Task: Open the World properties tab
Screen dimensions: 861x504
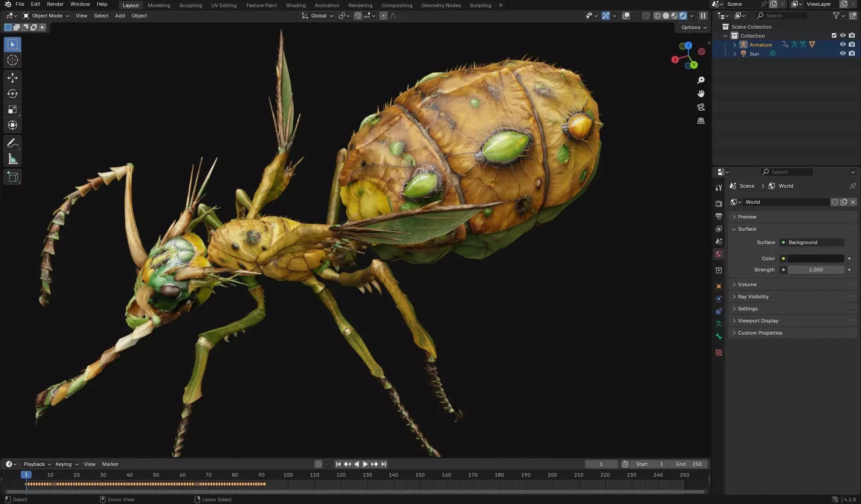Action: (x=719, y=254)
